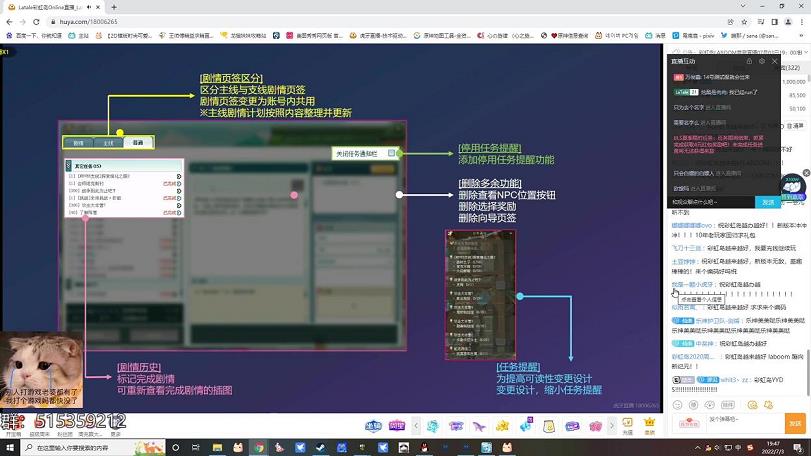
Task: Close the floating chat popup panel
Action: [774, 61]
